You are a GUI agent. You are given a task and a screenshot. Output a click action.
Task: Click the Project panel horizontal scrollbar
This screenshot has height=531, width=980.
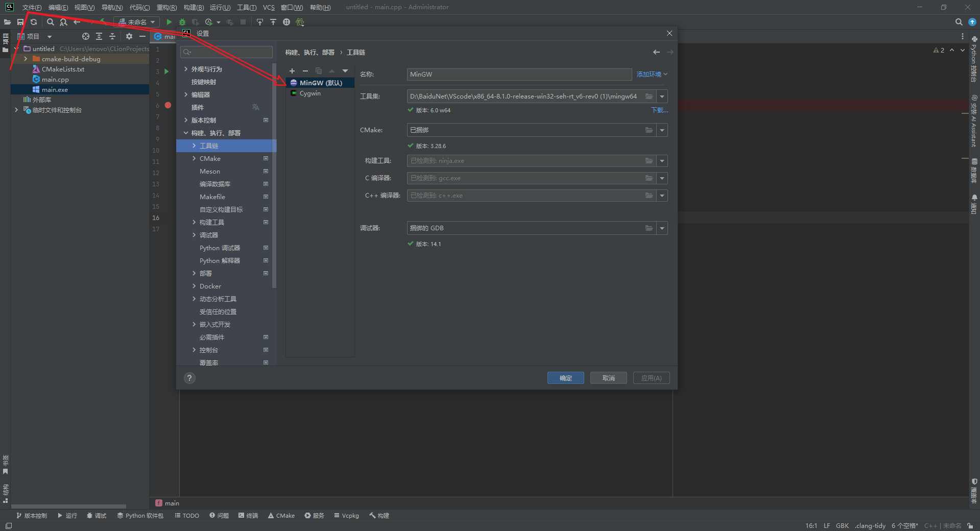tap(68, 506)
